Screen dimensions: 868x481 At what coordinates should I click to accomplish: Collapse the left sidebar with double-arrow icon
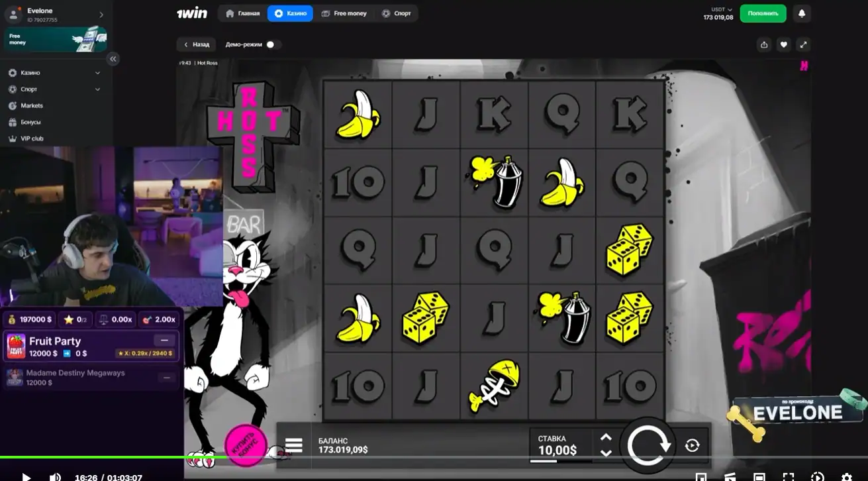coord(113,59)
